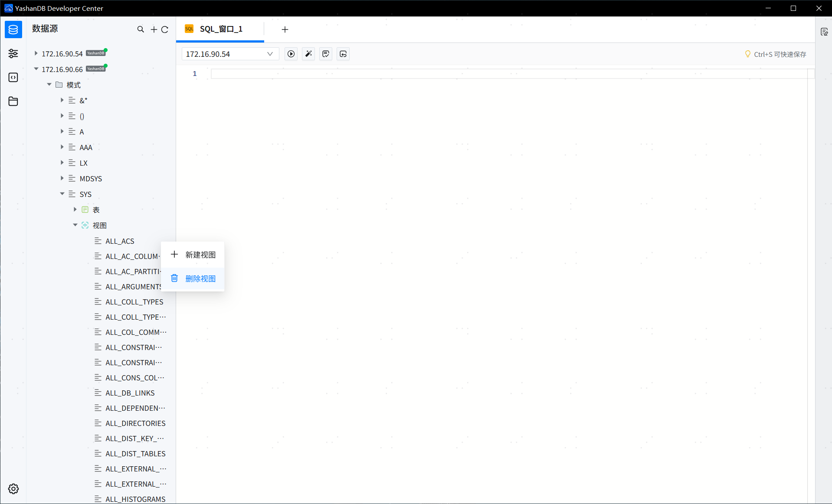This screenshot has width=832, height=504.
Task: Select 删除视图 in the context menu
Action: click(193, 278)
